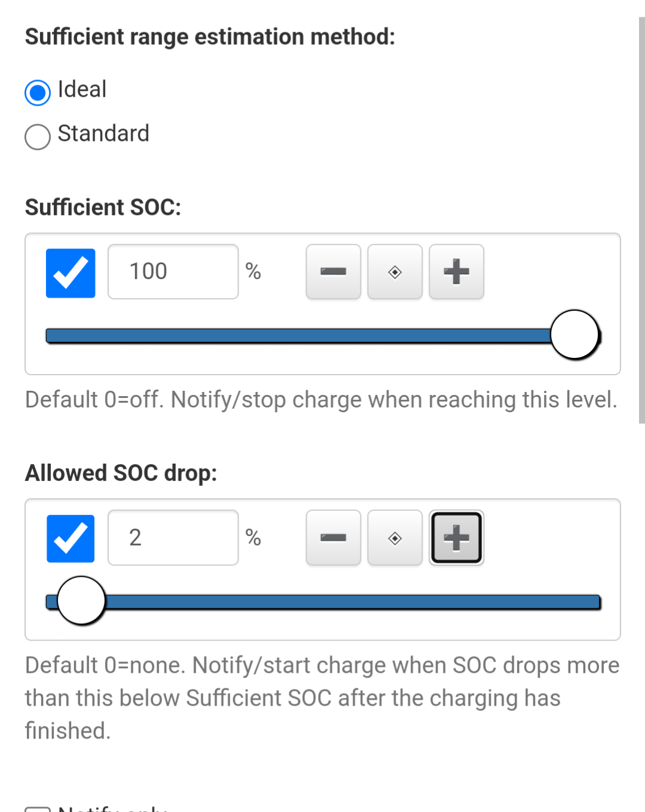Image resolution: width=645 pixels, height=812 pixels.
Task: Uncheck the Sufficient SOC enable checkbox
Action: pyautogui.click(x=70, y=272)
